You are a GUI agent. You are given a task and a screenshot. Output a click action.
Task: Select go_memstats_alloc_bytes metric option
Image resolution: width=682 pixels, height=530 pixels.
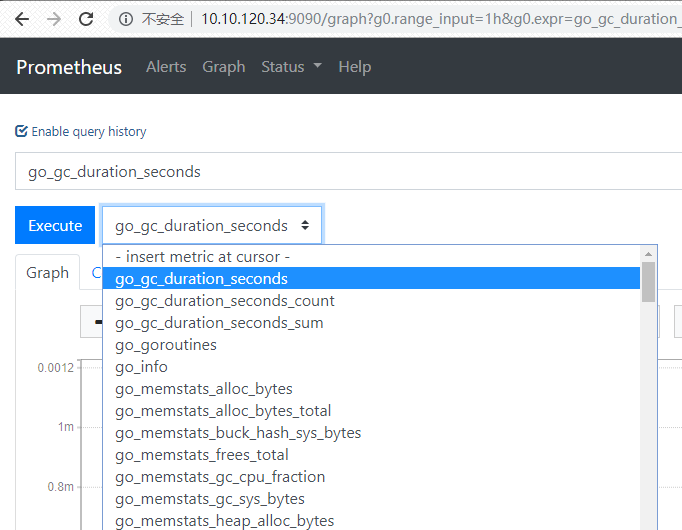204,389
